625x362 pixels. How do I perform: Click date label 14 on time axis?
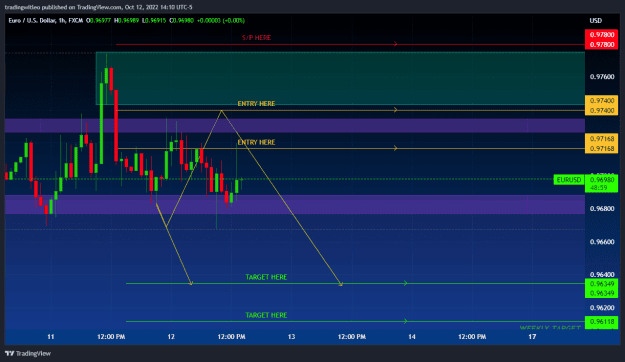(x=412, y=337)
